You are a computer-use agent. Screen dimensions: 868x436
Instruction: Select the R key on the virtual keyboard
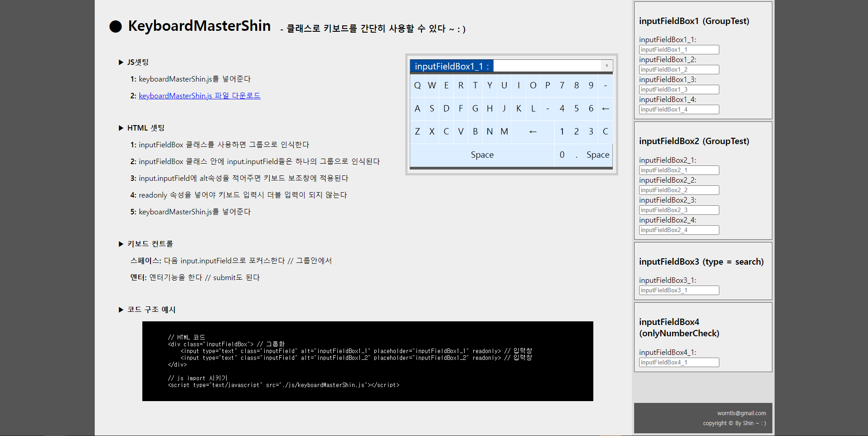[461, 85]
